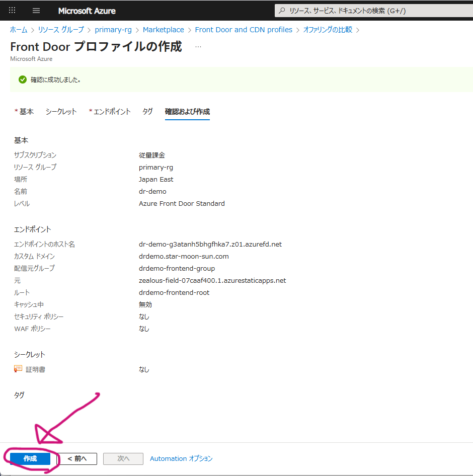Navigate to primary-rg breadcrumb
The width and height of the screenshot is (473, 476).
point(113,30)
